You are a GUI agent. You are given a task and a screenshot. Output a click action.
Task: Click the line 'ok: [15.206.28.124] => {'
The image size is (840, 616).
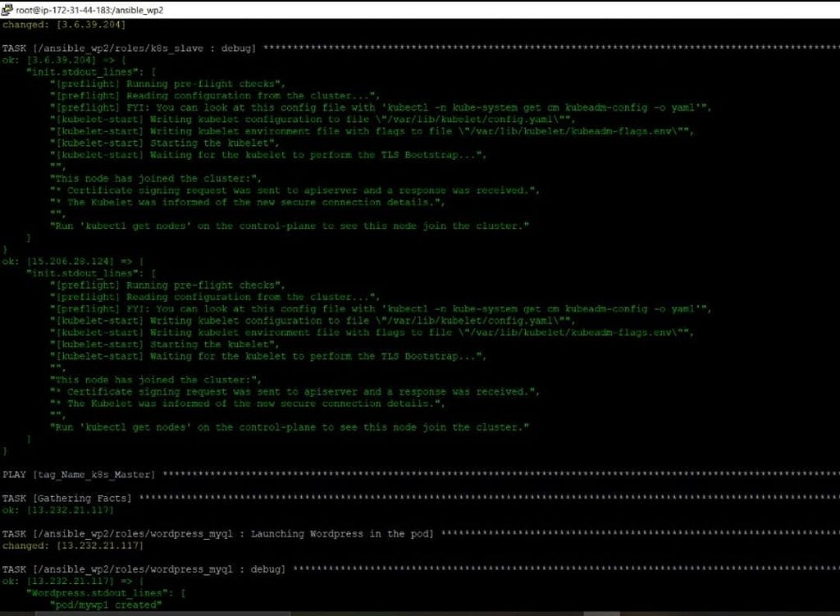click(x=73, y=262)
